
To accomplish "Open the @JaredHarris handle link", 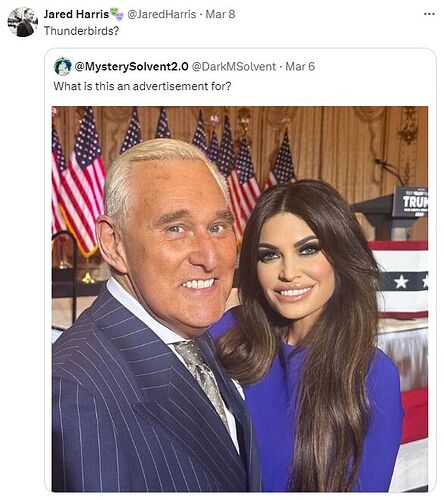I will tap(162, 14).
